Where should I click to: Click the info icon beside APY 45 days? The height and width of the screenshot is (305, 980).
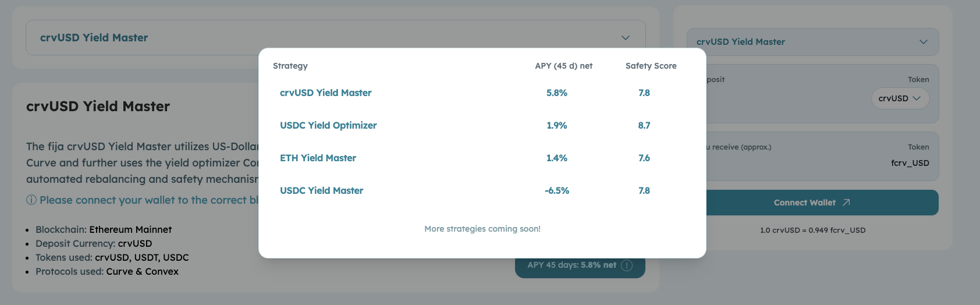coord(627,265)
